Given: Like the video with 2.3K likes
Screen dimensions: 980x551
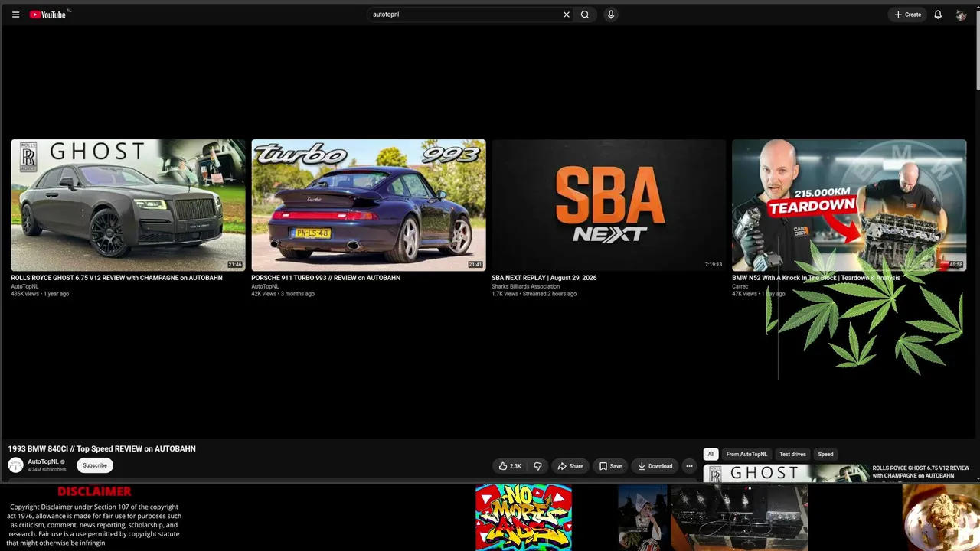Looking at the screenshot, I should 510,466.
